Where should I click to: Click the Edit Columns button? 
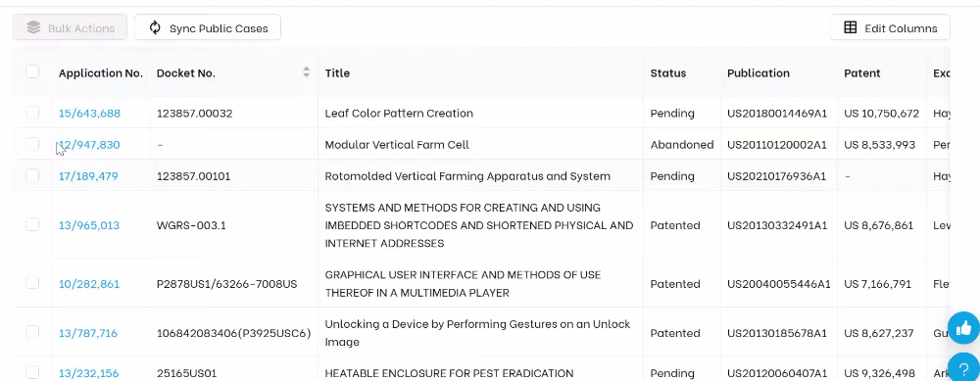tap(890, 27)
